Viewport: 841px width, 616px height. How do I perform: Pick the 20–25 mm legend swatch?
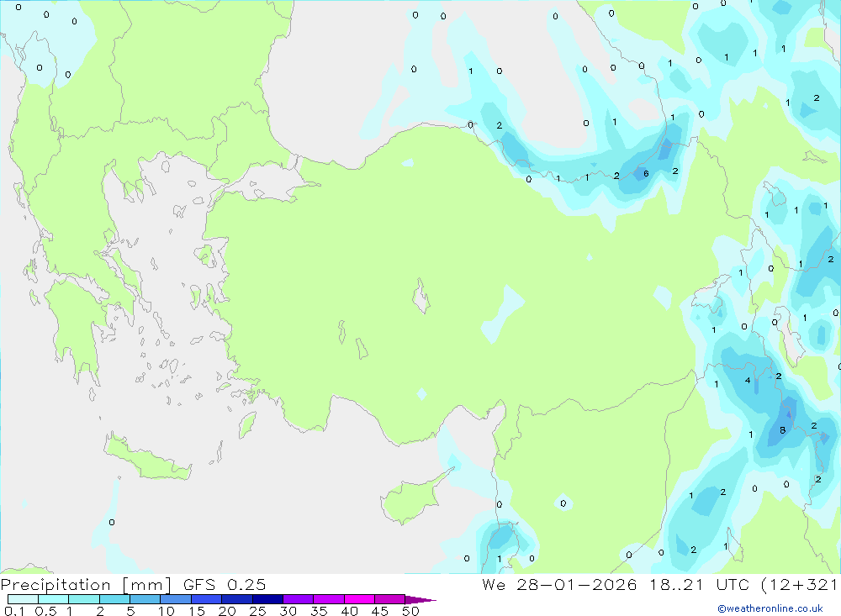236,599
